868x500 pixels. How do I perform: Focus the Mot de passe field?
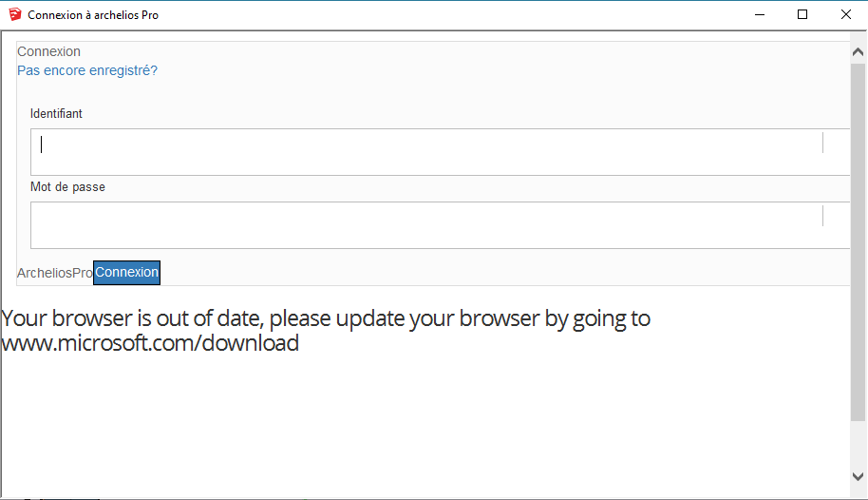pyautogui.click(x=440, y=225)
